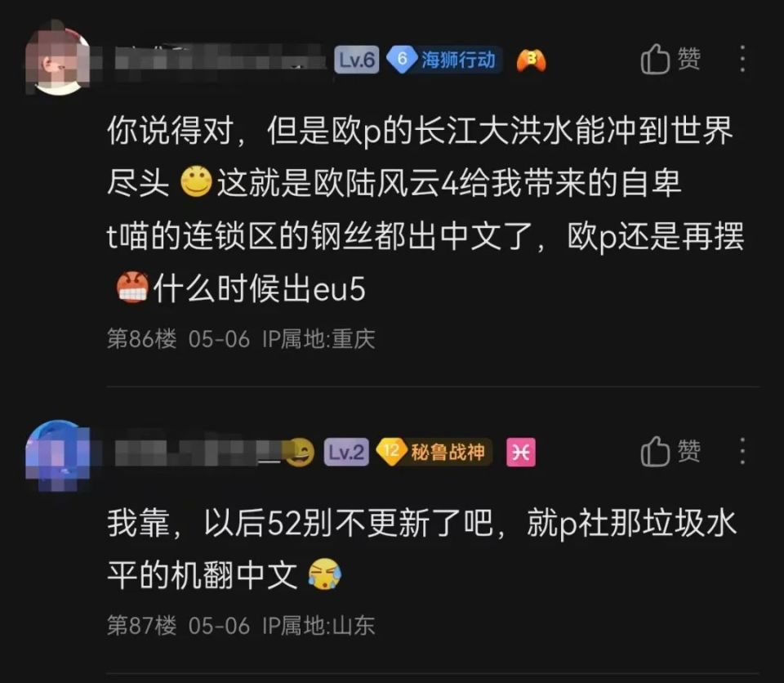Tap the pink Pisces zodiac icon
The image size is (784, 683).
tap(520, 453)
